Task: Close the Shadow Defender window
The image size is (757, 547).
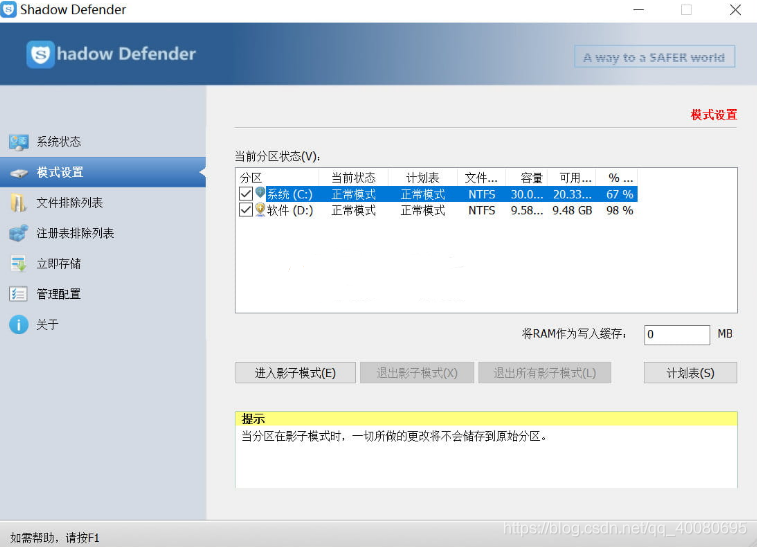Action: pyautogui.click(x=735, y=10)
